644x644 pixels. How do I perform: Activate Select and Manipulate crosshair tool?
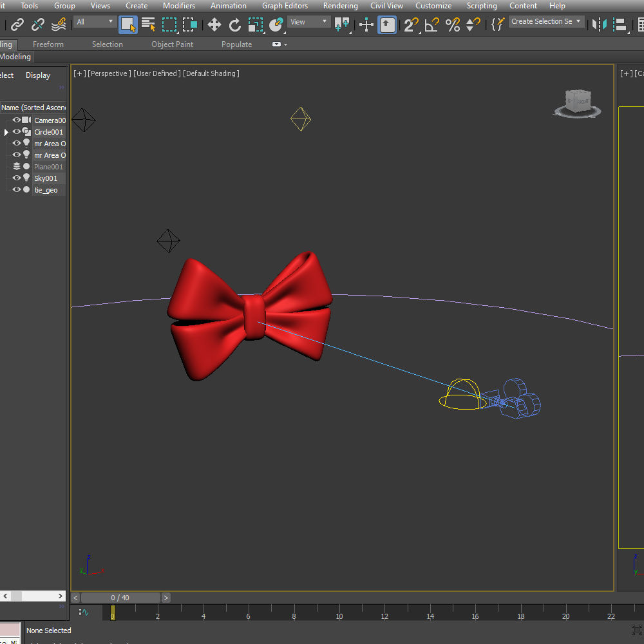pyautogui.click(x=366, y=24)
